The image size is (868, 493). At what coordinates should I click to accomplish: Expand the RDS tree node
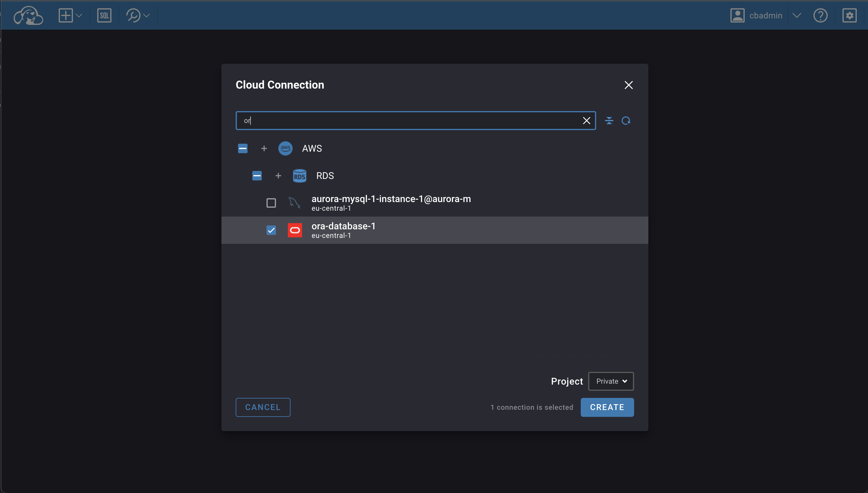tap(278, 176)
